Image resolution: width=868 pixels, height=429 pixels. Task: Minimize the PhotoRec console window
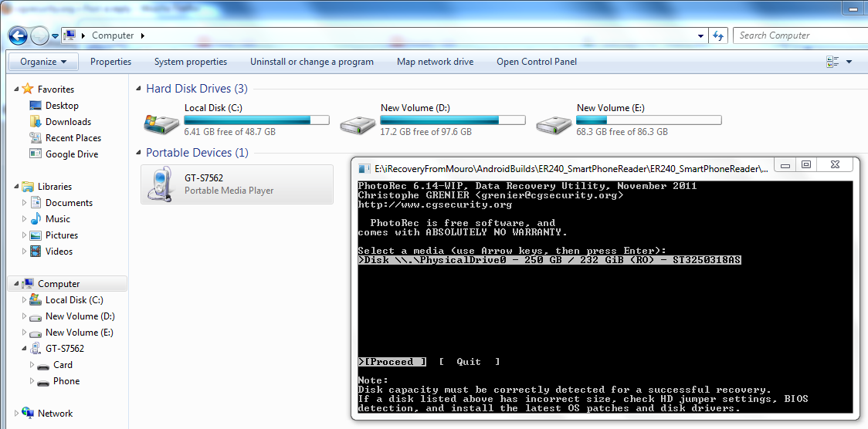pos(785,164)
